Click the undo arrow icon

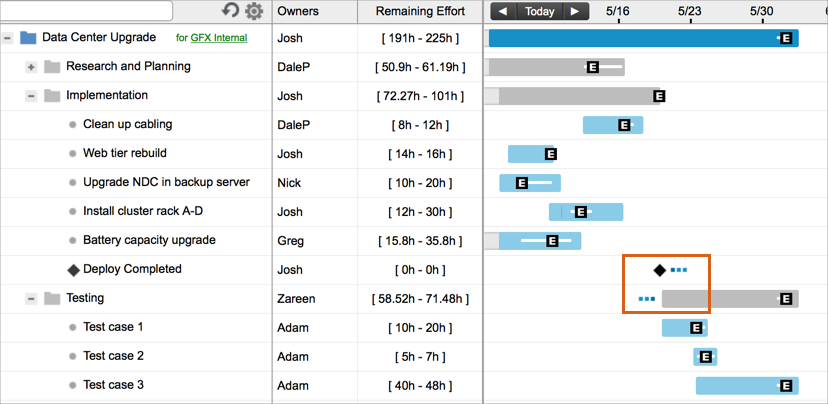(231, 11)
